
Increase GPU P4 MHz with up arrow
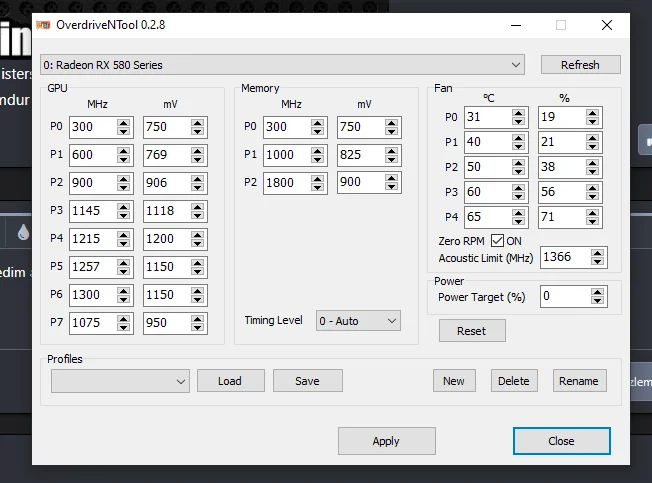(x=123, y=234)
